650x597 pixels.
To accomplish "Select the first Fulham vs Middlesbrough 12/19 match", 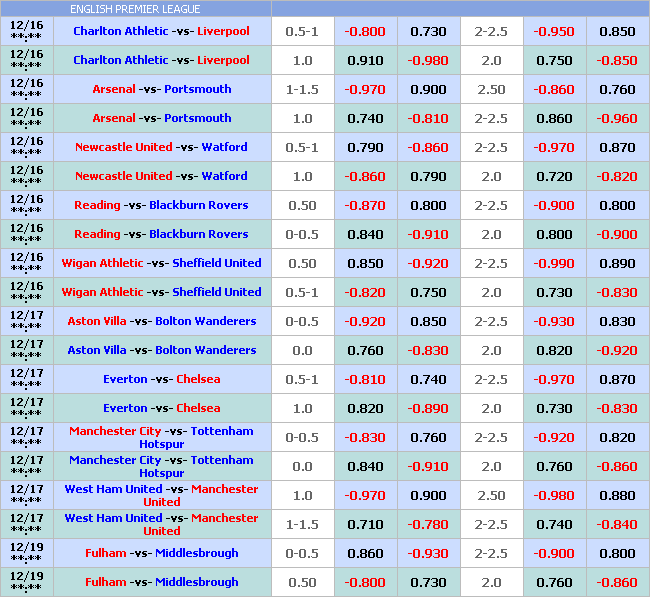I will pos(162,553).
